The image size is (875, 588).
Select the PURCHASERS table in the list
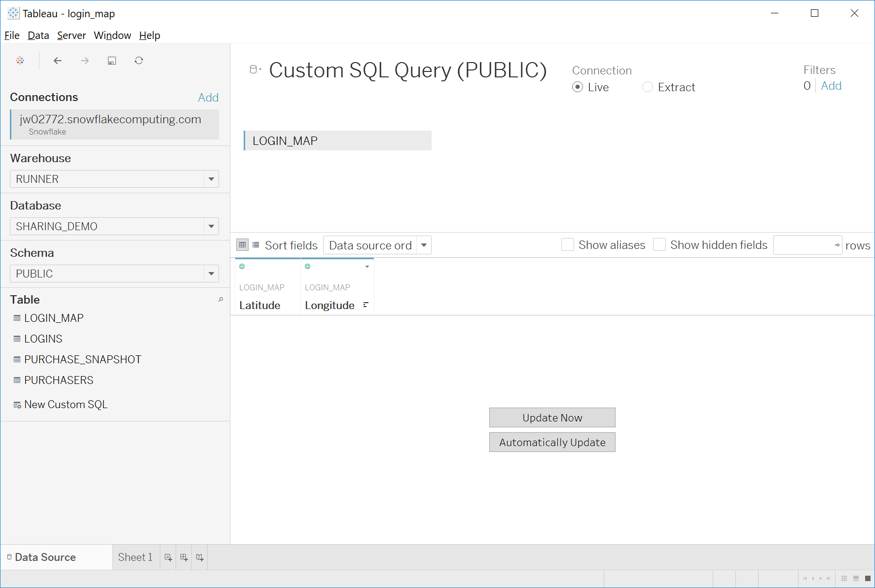pyautogui.click(x=59, y=380)
